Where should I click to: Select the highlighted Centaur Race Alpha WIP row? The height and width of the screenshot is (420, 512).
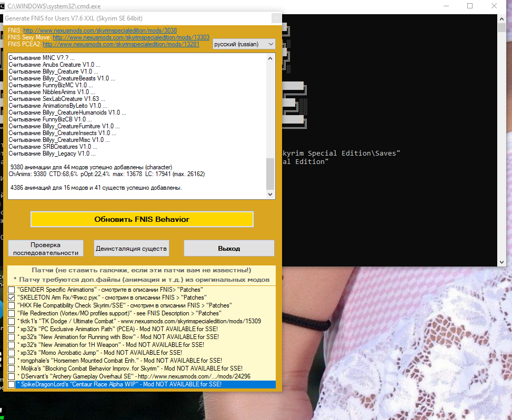[142, 385]
